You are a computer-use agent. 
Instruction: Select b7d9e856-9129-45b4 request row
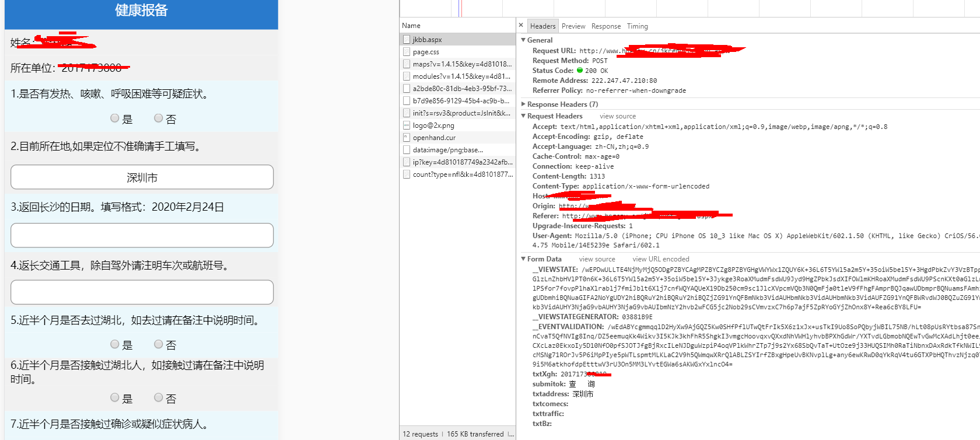(x=457, y=101)
